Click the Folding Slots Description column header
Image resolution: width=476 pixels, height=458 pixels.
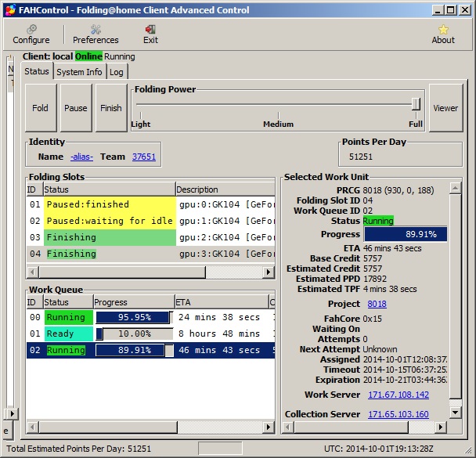225,189
